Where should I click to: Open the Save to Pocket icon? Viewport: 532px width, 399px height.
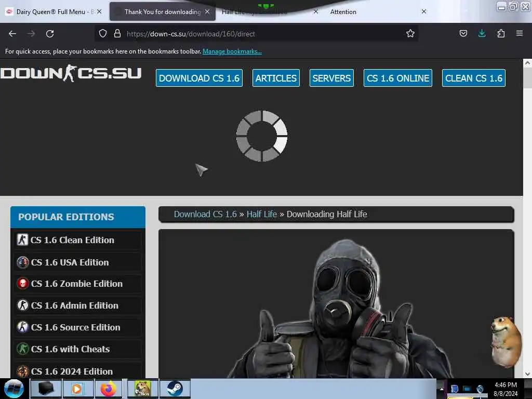[x=463, y=33]
